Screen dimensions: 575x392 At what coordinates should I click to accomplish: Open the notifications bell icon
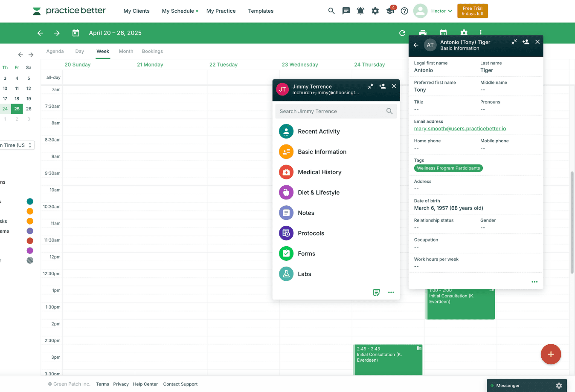coord(360,11)
